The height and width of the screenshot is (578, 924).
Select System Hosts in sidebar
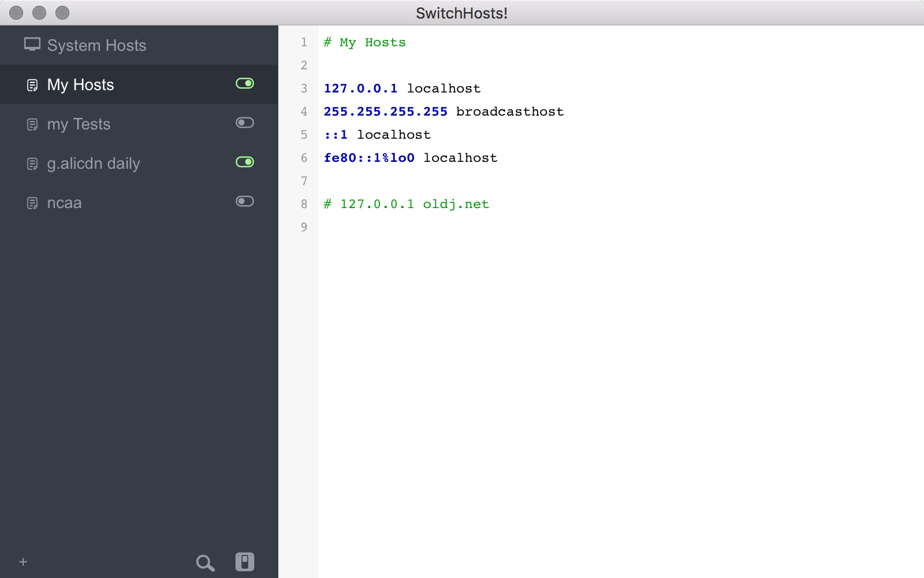(x=96, y=45)
